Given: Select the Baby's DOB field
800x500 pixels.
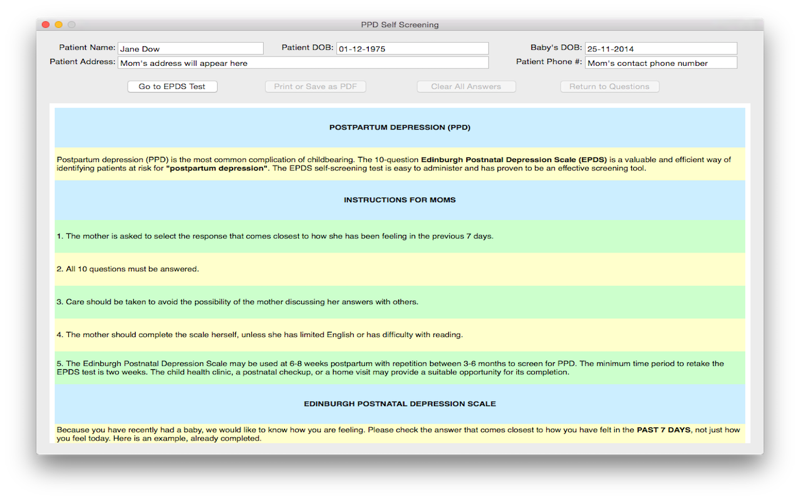Looking at the screenshot, I should click(661, 48).
